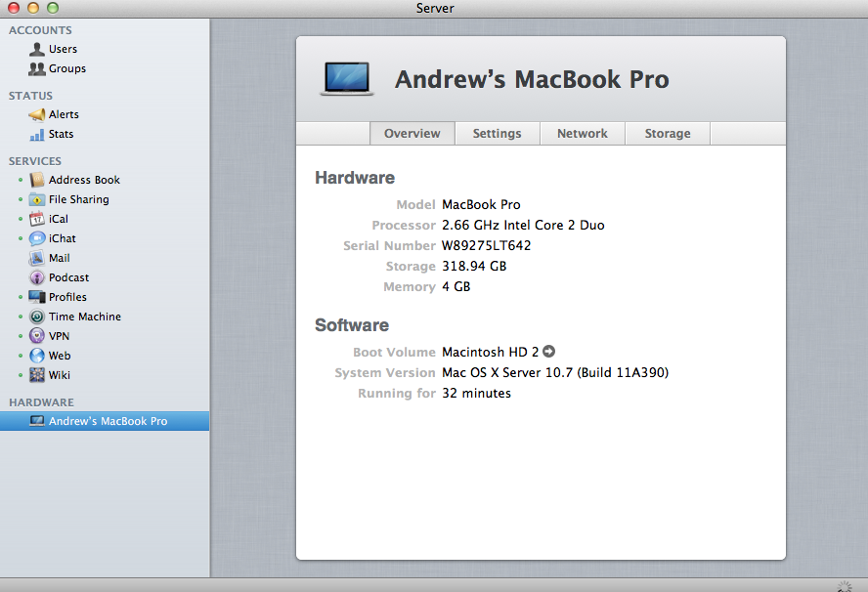868x592 pixels.
Task: Click the storage value 318.94 GB
Action: (474, 266)
